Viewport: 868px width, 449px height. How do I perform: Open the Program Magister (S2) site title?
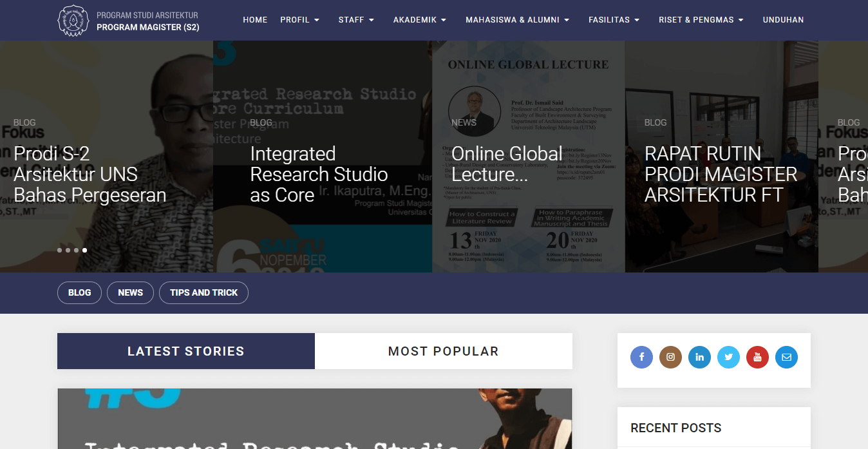[x=148, y=27]
